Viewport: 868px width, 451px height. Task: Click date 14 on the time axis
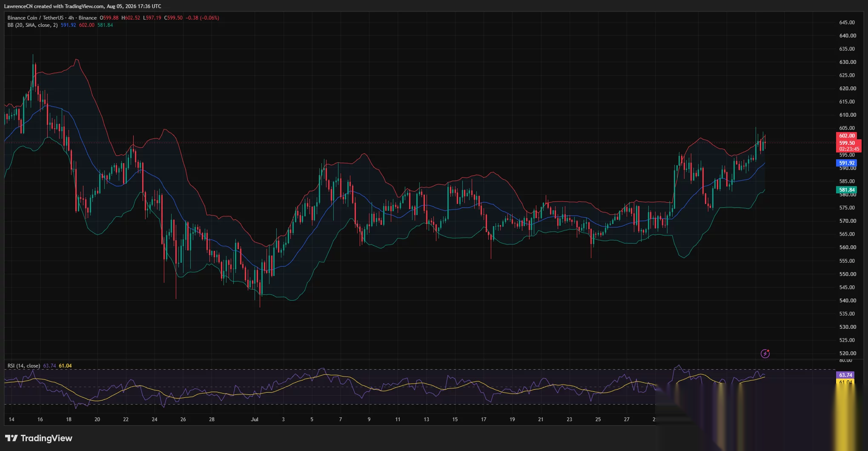pos(11,419)
